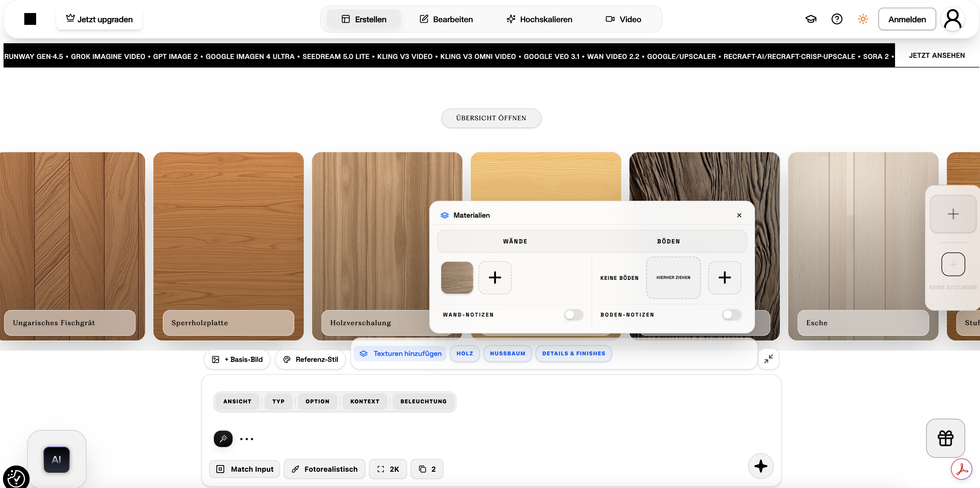The width and height of the screenshot is (980, 488).
Task: Select the wood wall material swatch
Action: click(x=457, y=278)
